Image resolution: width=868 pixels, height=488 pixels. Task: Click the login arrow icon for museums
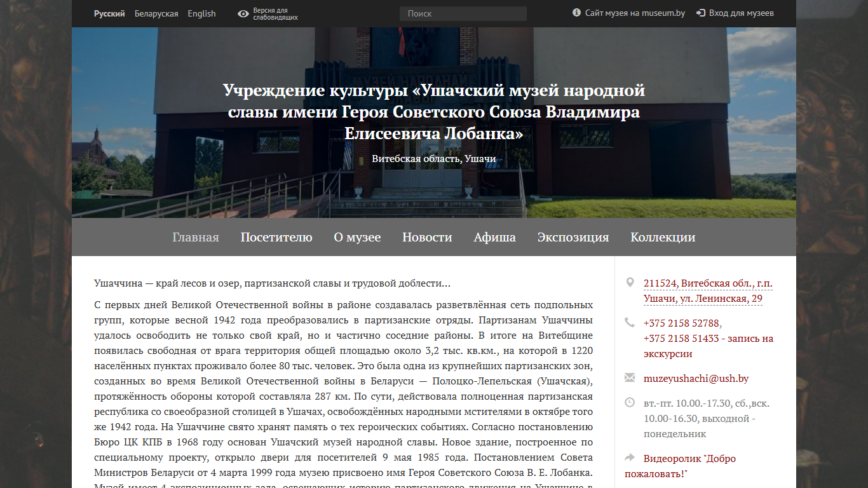701,13
